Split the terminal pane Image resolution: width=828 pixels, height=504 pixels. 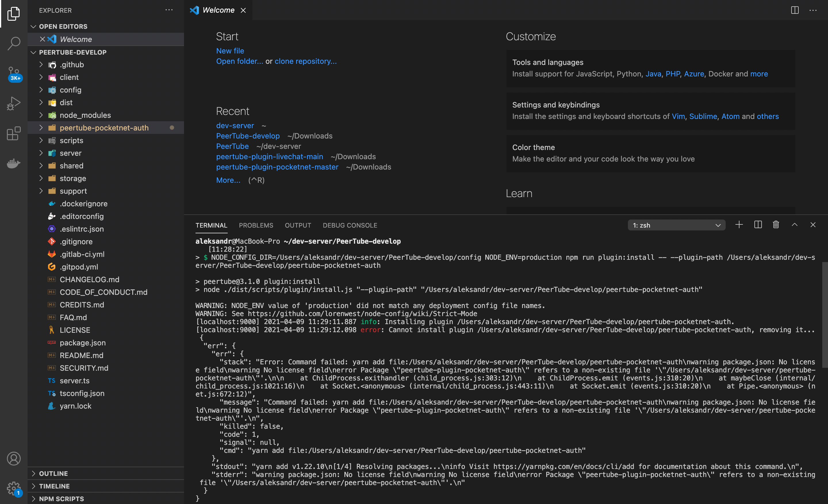coord(758,225)
